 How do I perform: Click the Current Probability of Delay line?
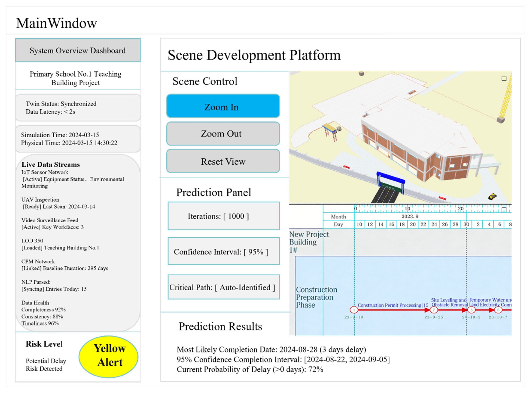click(x=250, y=369)
